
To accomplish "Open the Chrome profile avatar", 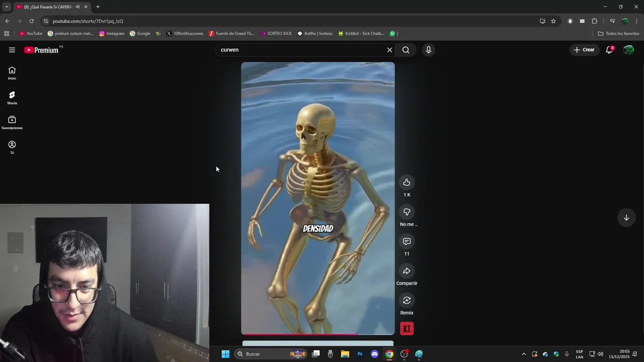I will tap(624, 21).
